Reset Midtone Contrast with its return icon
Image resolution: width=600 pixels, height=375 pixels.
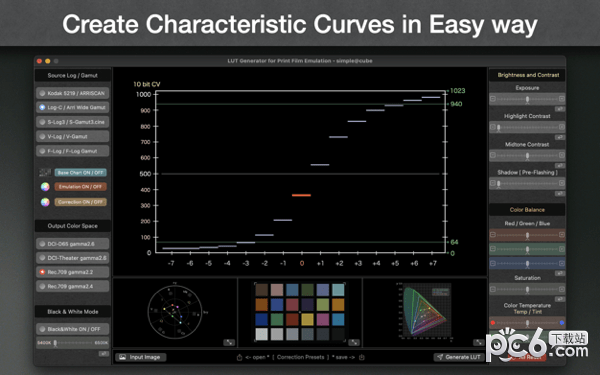pyautogui.click(x=560, y=166)
